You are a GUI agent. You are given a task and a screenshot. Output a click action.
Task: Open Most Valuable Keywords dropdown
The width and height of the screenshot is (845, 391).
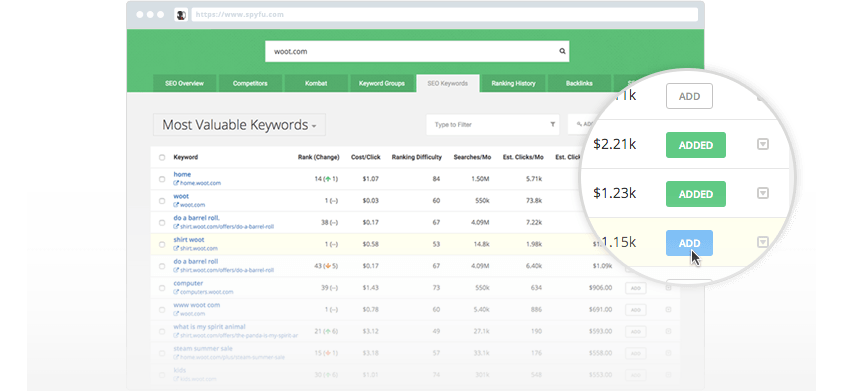[239, 125]
